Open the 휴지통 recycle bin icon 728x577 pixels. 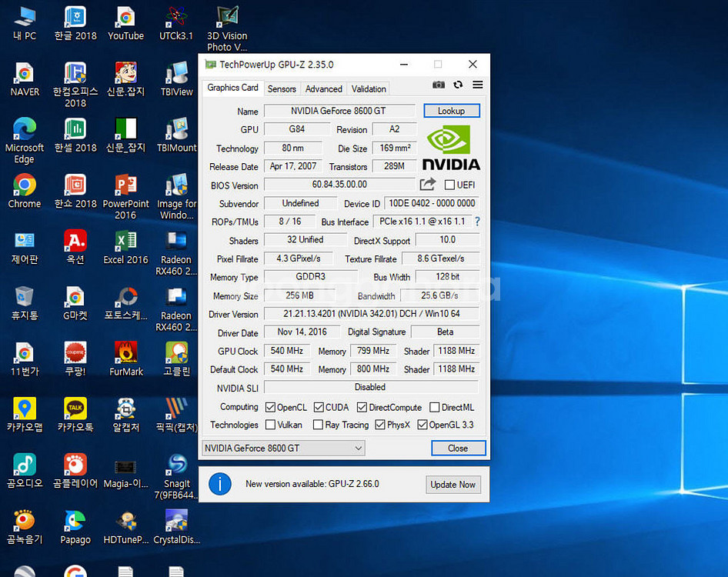(x=25, y=303)
